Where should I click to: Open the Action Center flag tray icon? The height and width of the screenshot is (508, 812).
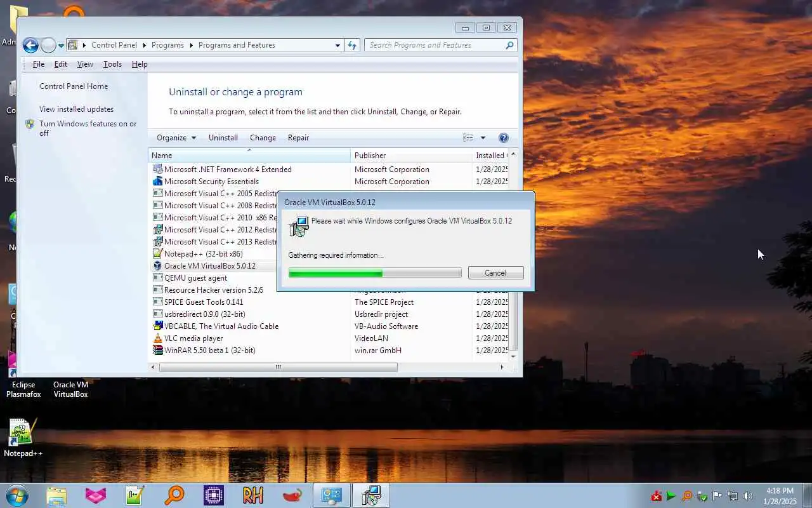[x=717, y=496]
